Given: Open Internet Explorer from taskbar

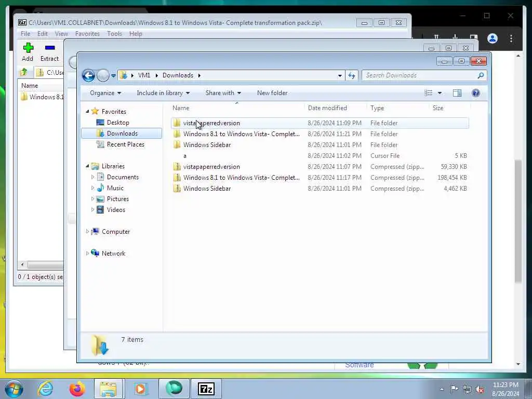Looking at the screenshot, I should 46,389.
